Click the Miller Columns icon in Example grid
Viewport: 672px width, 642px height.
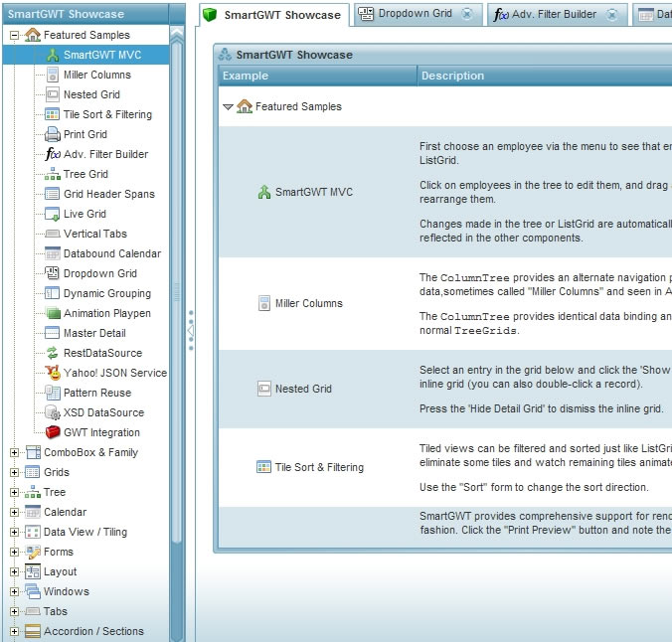(264, 303)
